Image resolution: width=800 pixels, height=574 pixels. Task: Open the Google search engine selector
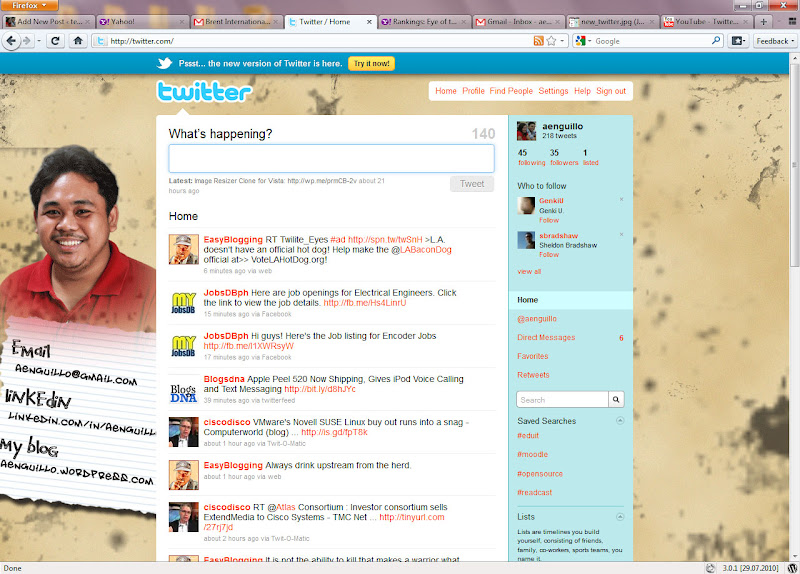(583, 41)
